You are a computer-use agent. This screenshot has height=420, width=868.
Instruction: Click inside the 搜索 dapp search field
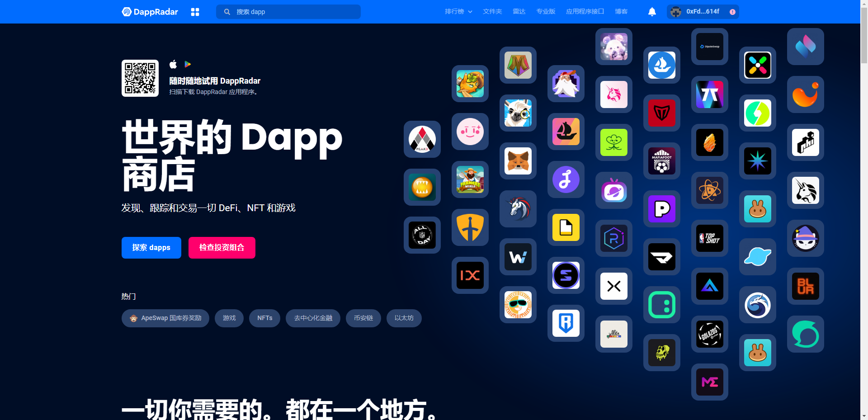click(288, 12)
